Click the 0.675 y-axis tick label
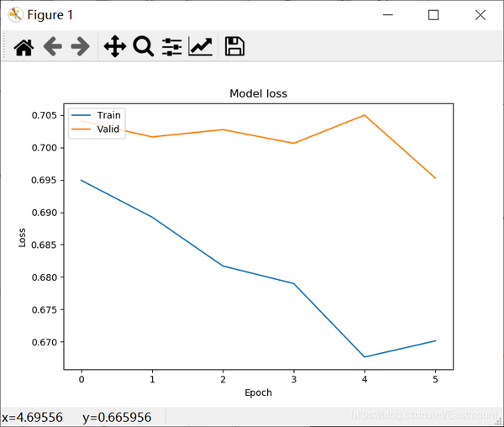 tap(44, 309)
